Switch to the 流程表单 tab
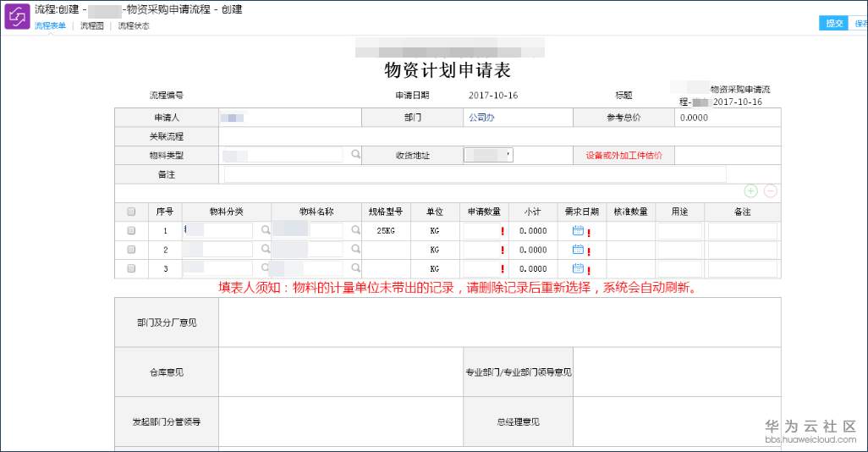Image resolution: width=868 pixels, height=452 pixels. pyautogui.click(x=50, y=25)
